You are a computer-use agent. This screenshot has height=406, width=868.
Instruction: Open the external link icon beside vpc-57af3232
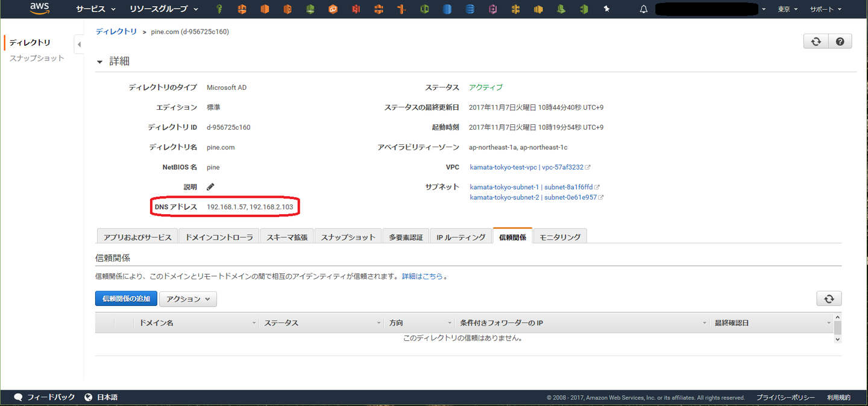pos(588,167)
